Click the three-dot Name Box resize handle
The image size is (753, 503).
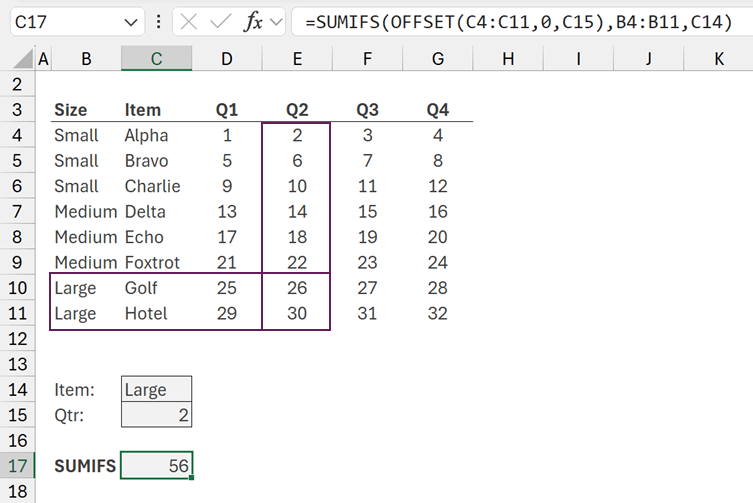(160, 21)
